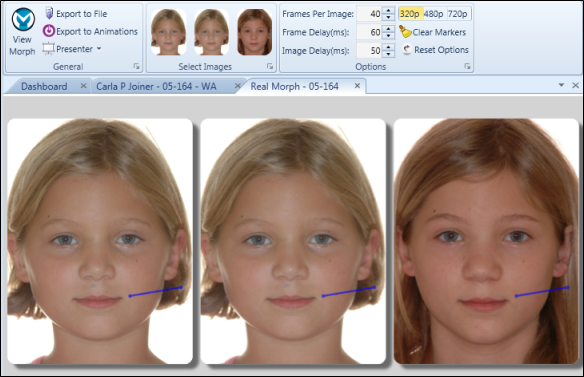
Task: Click Reset Options icon
Action: point(407,49)
